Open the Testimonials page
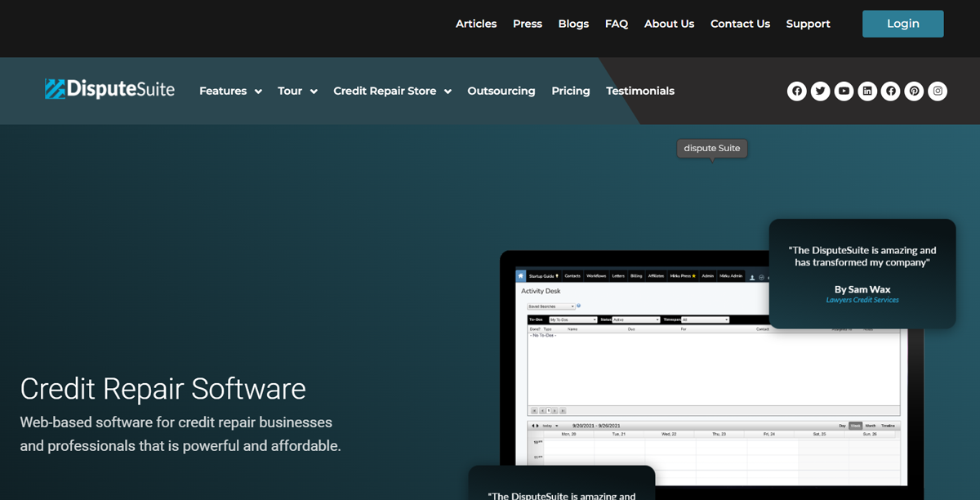980x500 pixels. click(640, 91)
